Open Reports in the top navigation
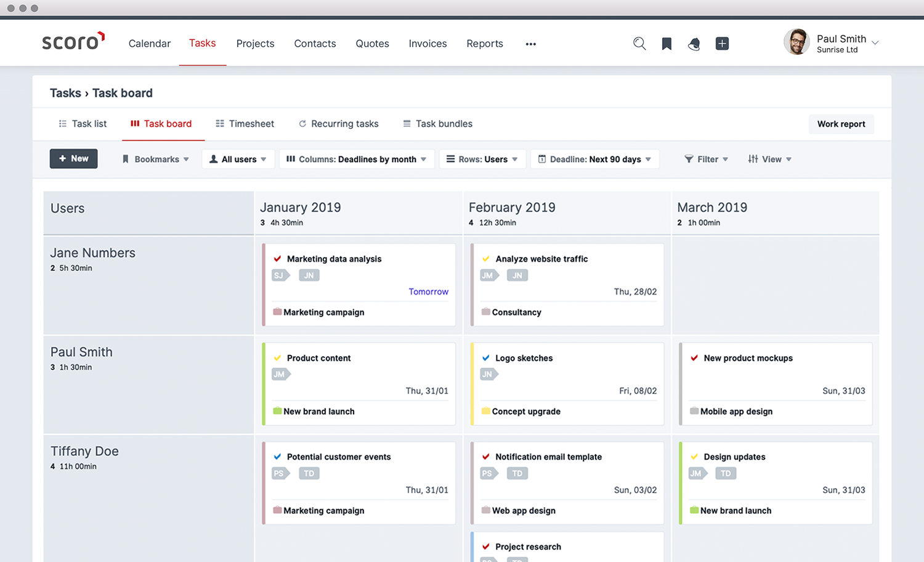The height and width of the screenshot is (562, 924). pyautogui.click(x=485, y=44)
